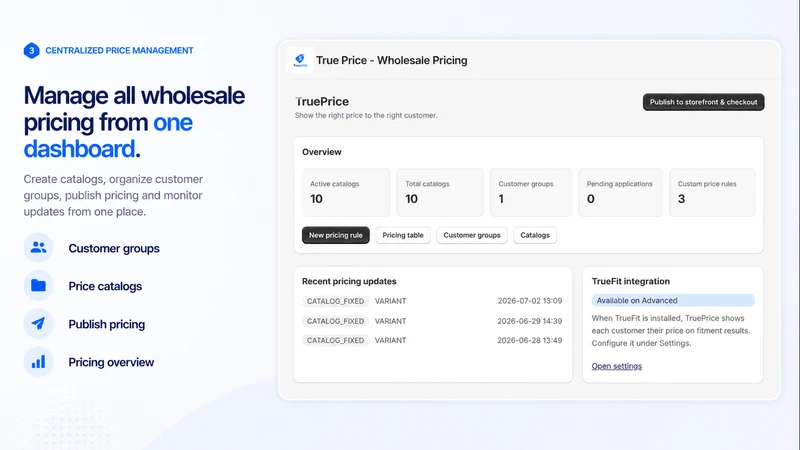Click the Pricing overview bar chart icon
This screenshot has height=450, width=800.
[x=38, y=362]
